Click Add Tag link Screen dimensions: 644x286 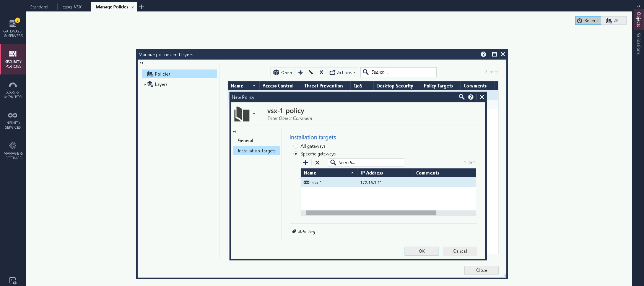[306, 232]
